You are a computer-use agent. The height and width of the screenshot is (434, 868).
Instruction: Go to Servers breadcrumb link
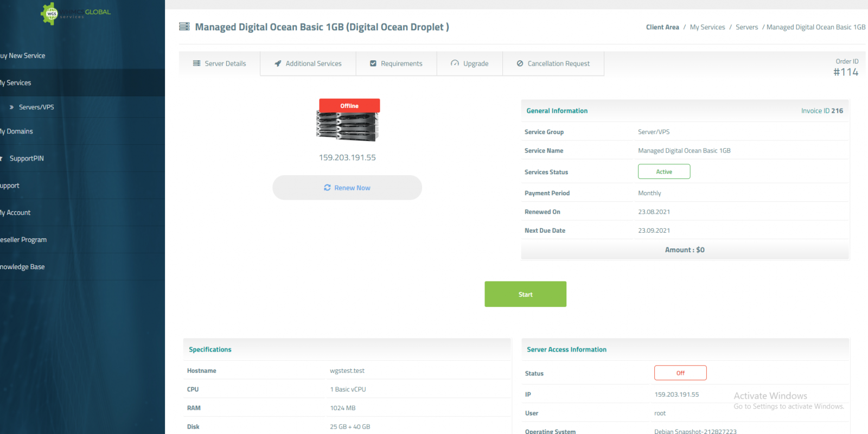[746, 27]
